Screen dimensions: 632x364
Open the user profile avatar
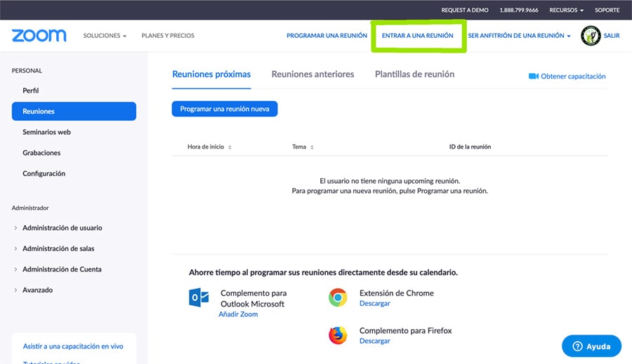click(591, 36)
